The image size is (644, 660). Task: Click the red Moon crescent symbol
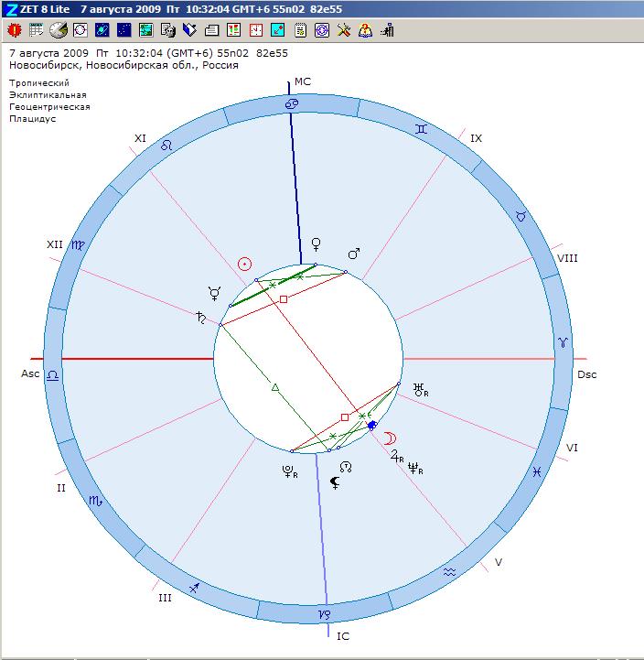point(388,438)
